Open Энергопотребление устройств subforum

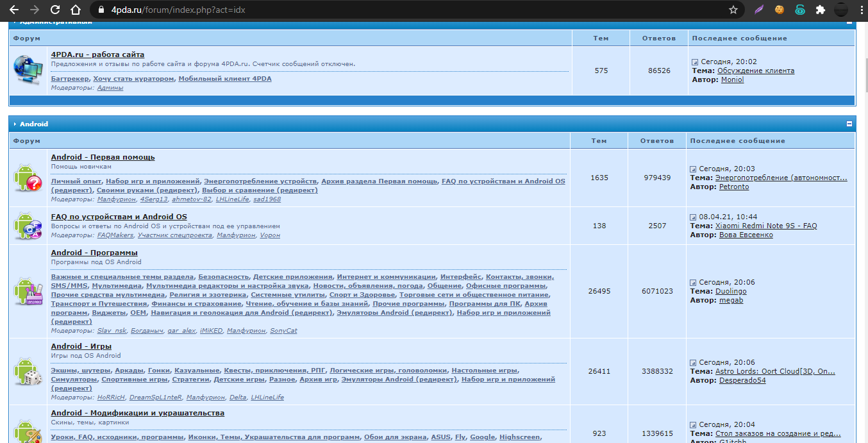pos(261,181)
